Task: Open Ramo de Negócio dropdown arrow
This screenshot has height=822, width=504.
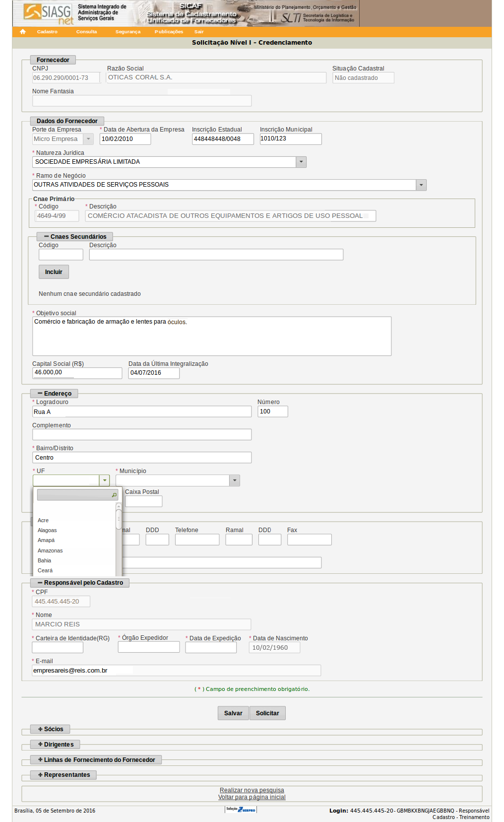Action: (421, 185)
